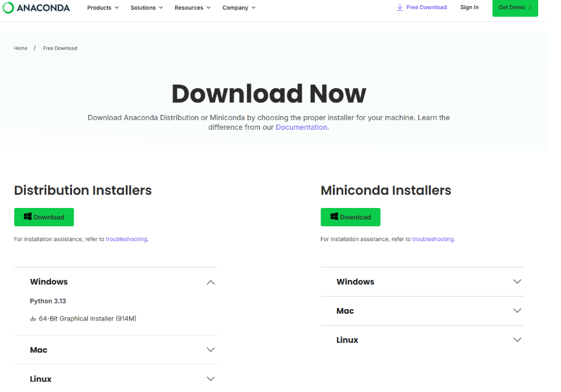Click the Python 3.13 label
561x392 pixels.
[48, 301]
